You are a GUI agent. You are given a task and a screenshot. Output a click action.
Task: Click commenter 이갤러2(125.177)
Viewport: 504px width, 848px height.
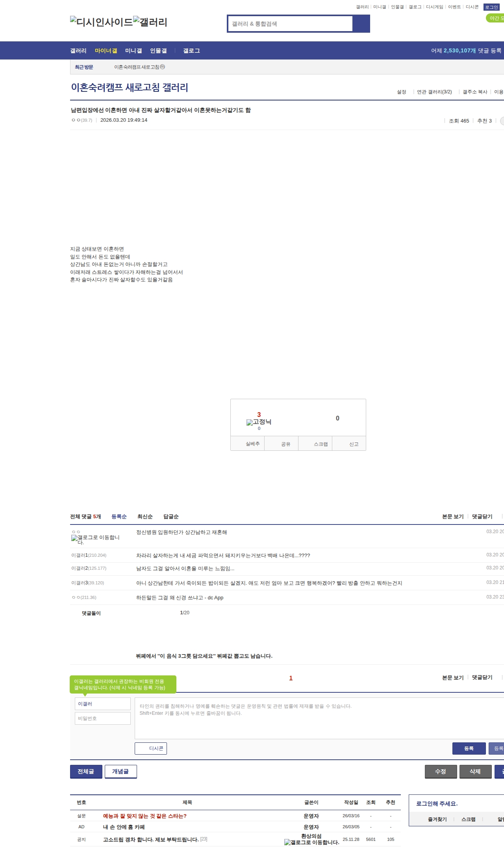tap(89, 568)
